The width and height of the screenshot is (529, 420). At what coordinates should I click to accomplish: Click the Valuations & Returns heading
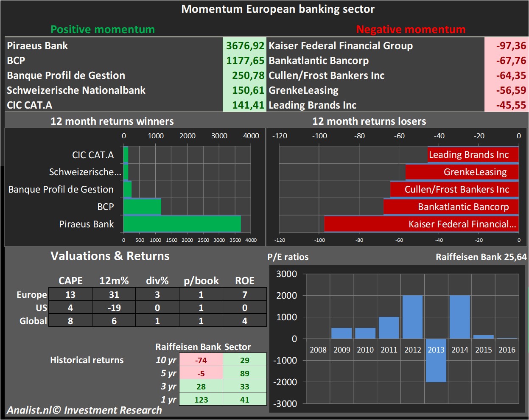[110, 256]
